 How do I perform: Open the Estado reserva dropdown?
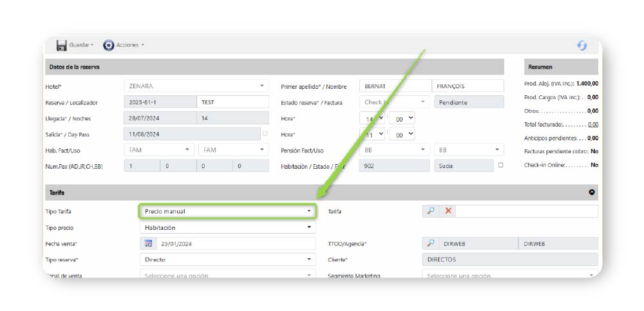[x=394, y=102]
